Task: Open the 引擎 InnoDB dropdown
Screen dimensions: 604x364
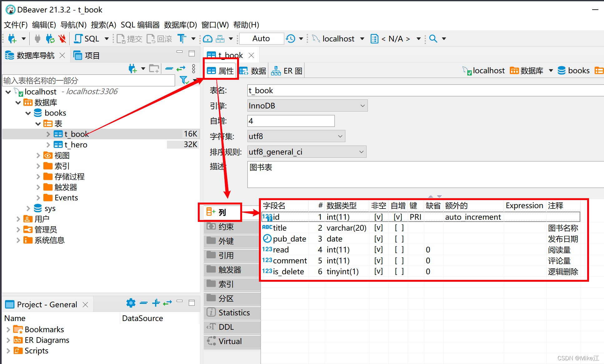Action: (307, 106)
